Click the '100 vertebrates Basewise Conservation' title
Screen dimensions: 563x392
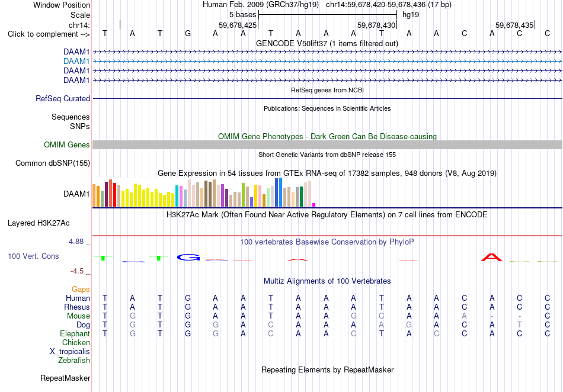(327, 242)
